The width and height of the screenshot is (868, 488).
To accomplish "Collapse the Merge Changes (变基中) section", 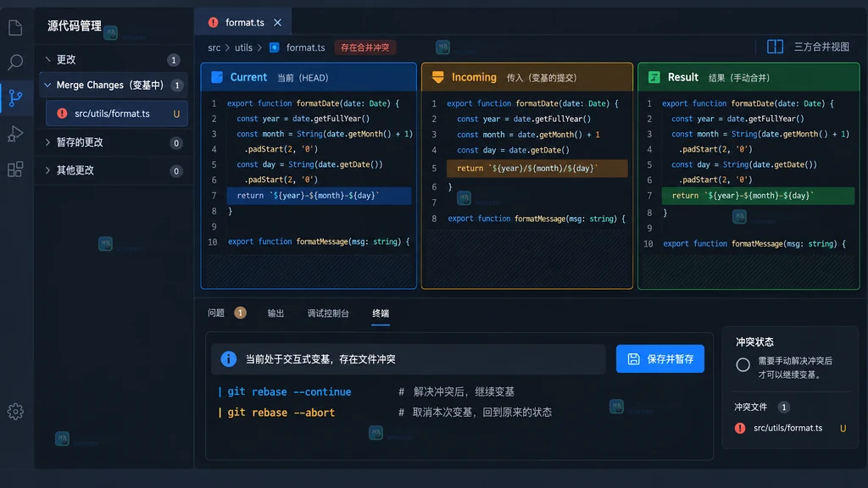I will coord(47,86).
